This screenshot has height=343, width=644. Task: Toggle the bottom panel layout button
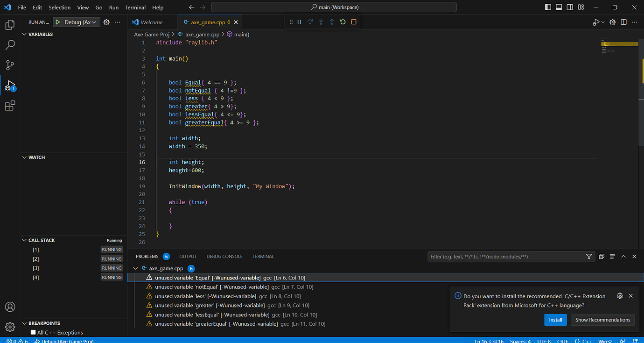[559, 7]
